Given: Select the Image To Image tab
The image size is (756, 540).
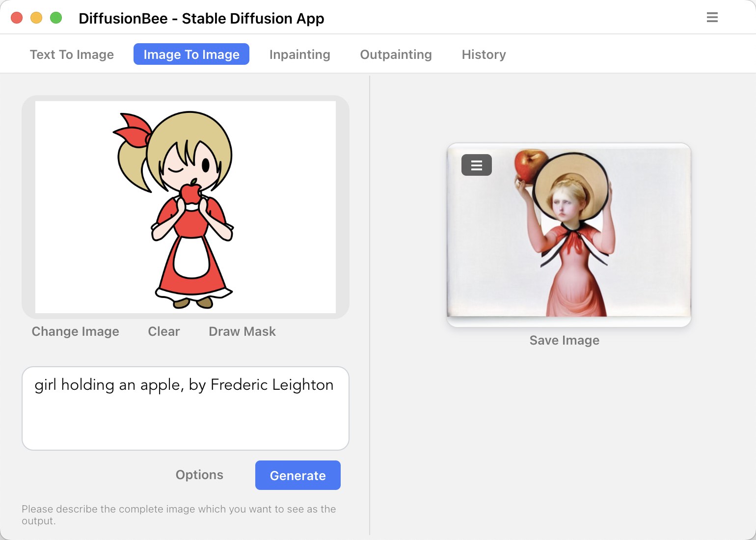Looking at the screenshot, I should [191, 54].
